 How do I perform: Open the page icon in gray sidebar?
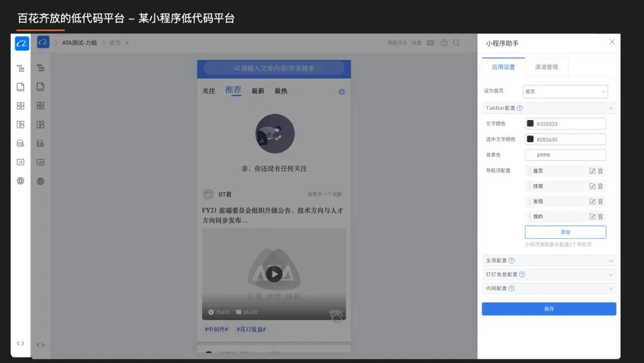[x=41, y=87]
